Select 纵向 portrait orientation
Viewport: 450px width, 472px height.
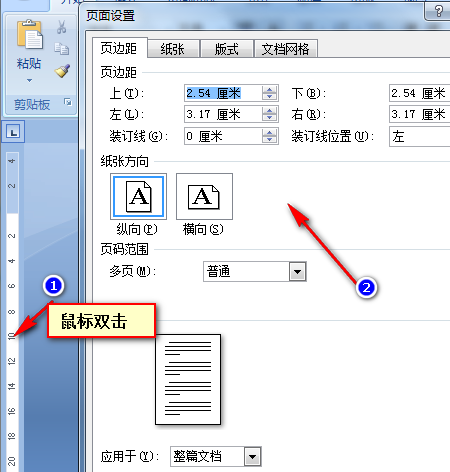point(138,197)
